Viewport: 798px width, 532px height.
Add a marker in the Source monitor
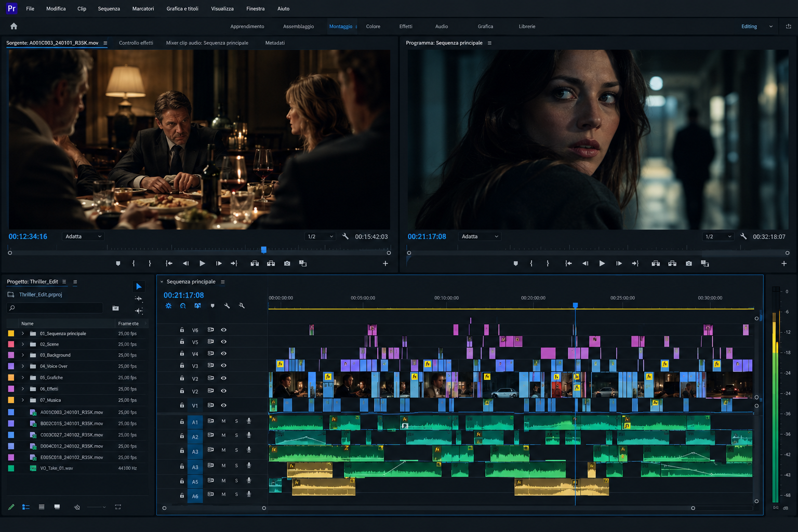pyautogui.click(x=118, y=263)
